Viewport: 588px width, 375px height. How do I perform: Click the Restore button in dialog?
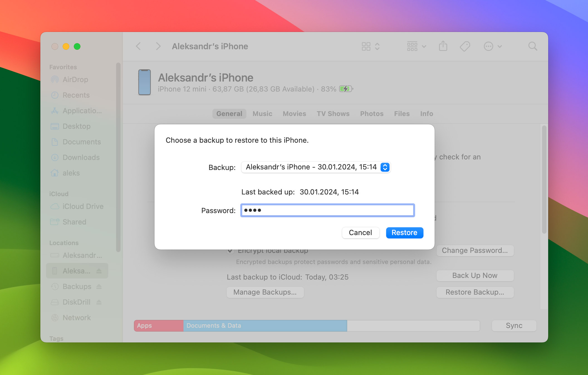coord(405,233)
